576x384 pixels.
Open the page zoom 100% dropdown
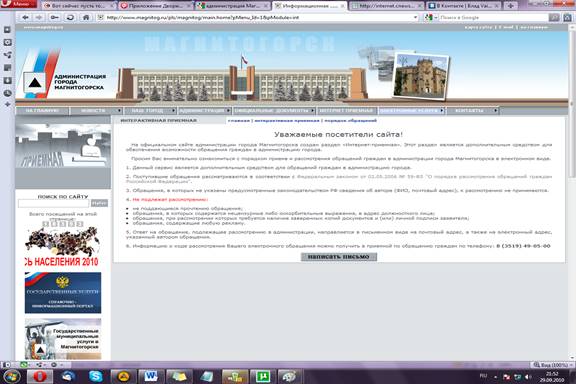pyautogui.click(x=551, y=365)
